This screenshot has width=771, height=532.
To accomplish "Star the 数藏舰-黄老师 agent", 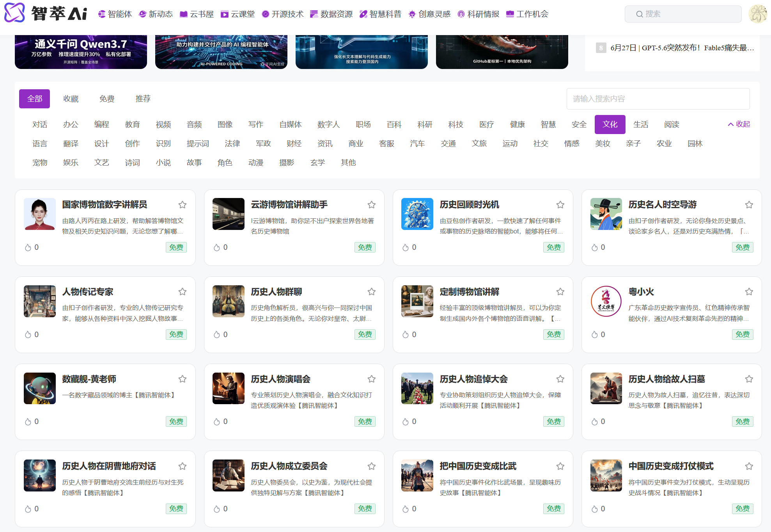I will tap(183, 379).
